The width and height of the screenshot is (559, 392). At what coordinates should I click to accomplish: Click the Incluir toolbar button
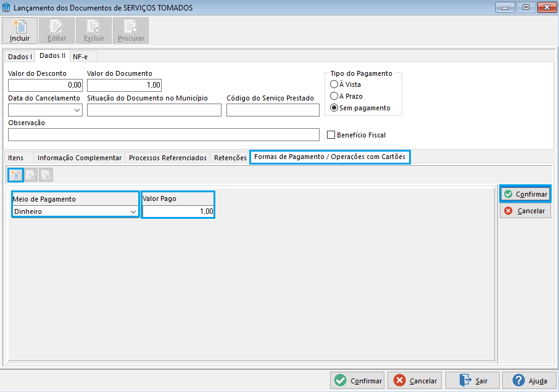pyautogui.click(x=20, y=31)
